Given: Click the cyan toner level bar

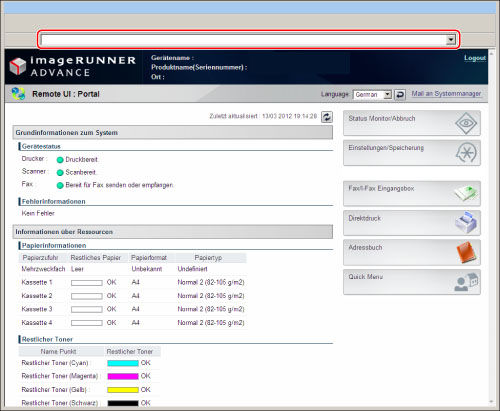Looking at the screenshot, I should [x=123, y=363].
